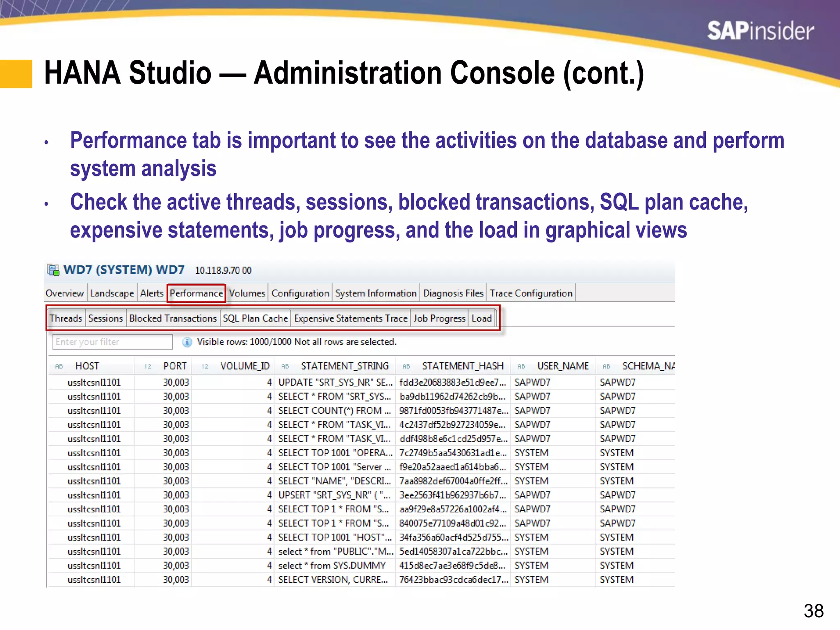Switch to the SQL Plan Cache sub-tab
This screenshot has height=630, width=840.
pos(256,318)
